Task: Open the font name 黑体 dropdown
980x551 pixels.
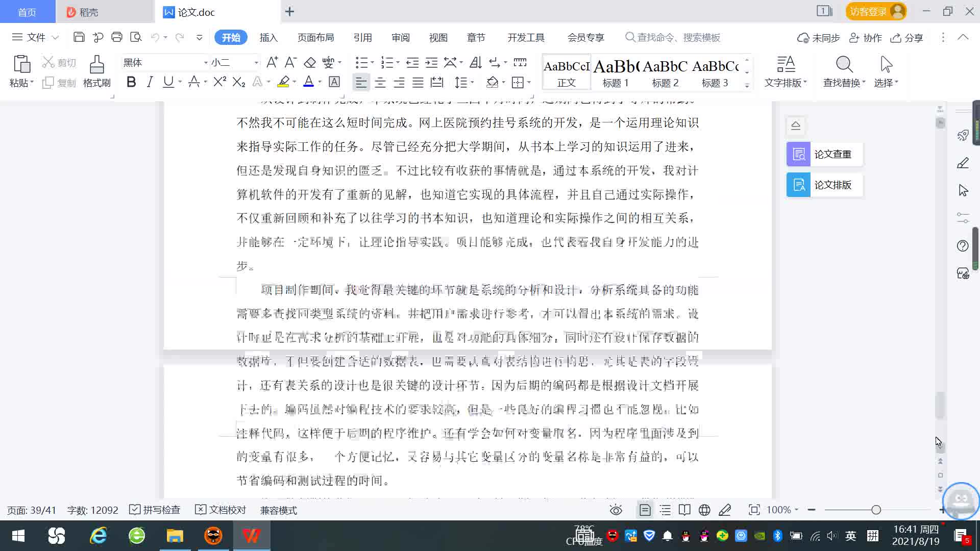Action: (206, 63)
